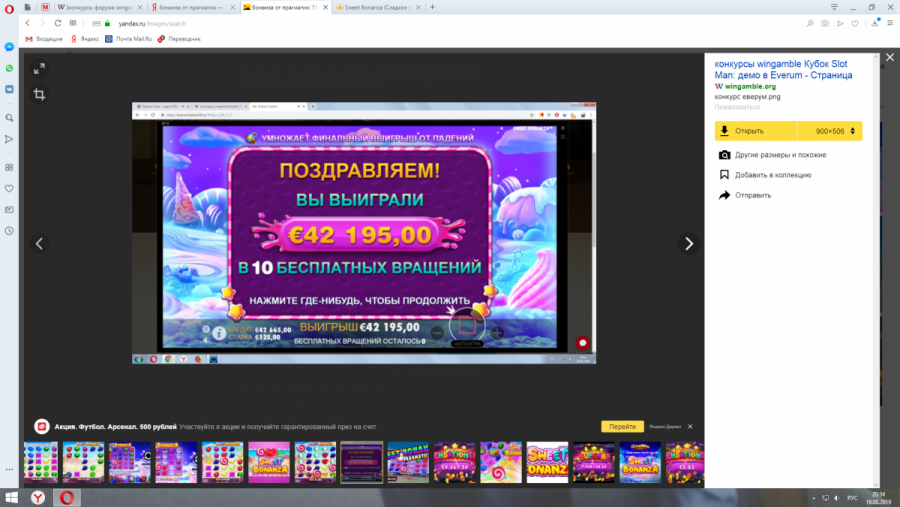This screenshot has height=507, width=900.
Task: Open personal news in sidebar
Action: coord(9,210)
